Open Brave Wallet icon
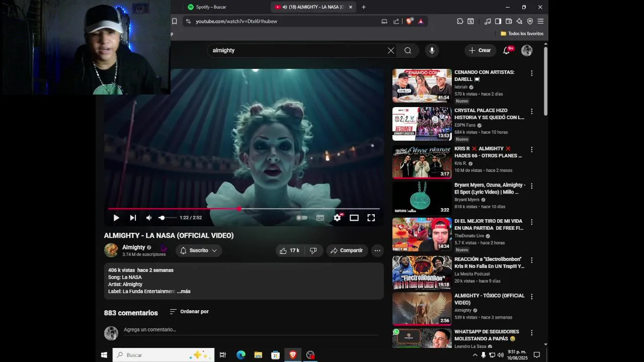 click(x=509, y=21)
